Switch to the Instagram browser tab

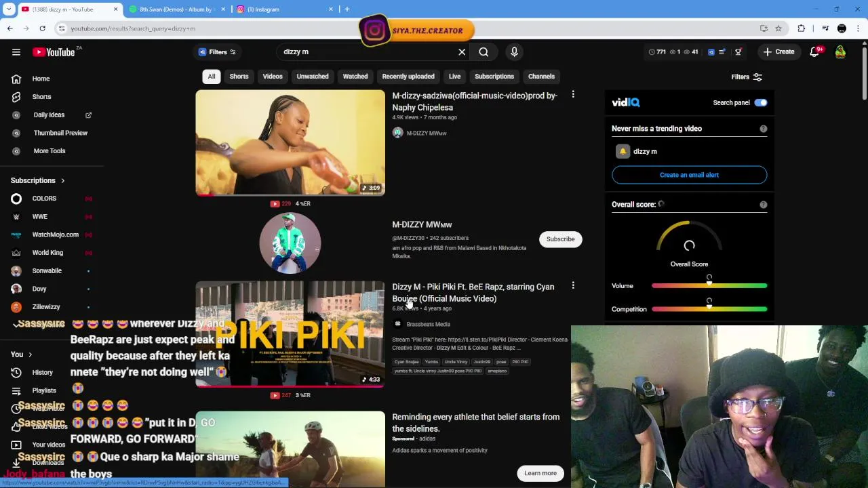coord(285,9)
